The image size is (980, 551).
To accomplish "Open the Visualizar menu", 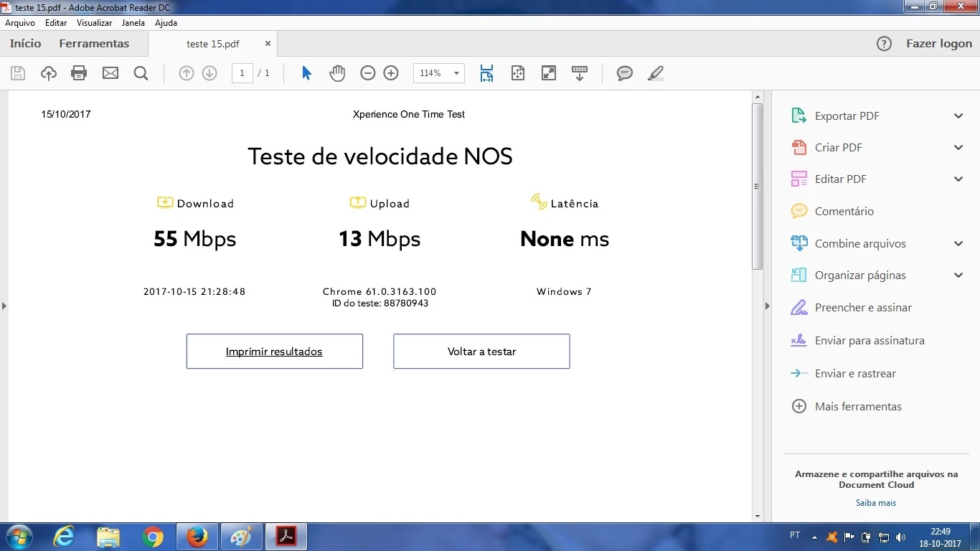I will (94, 23).
